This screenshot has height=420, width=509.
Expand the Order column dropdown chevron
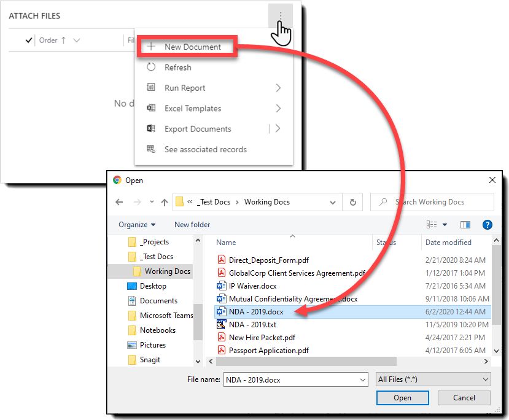[x=77, y=41]
